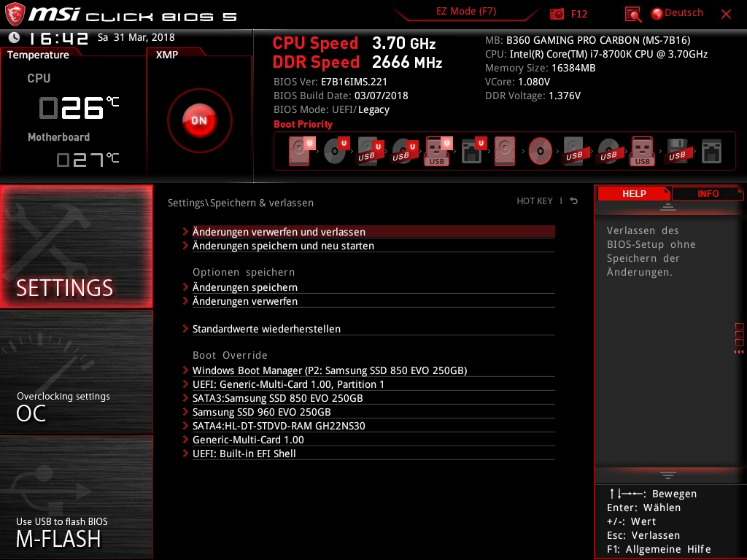
Task: Click the Temperature panel label
Action: pyautogui.click(x=38, y=55)
